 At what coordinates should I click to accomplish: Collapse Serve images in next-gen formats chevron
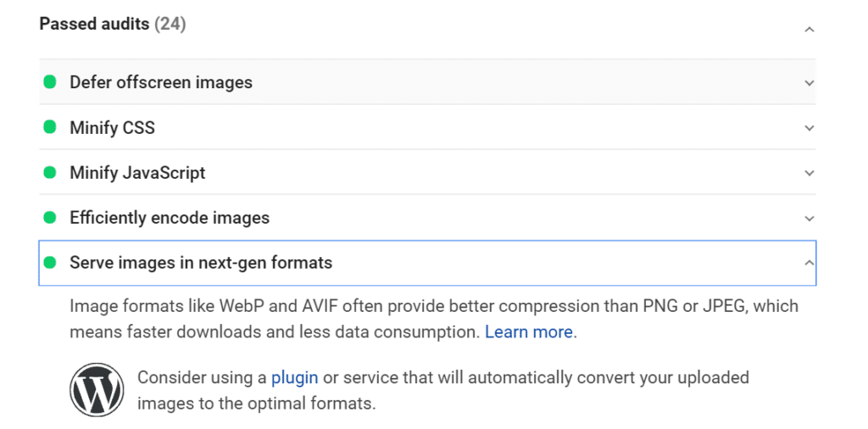click(810, 263)
